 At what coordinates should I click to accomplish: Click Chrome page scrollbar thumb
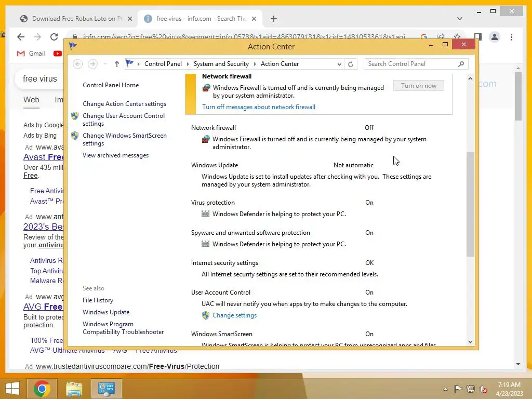tap(518, 96)
